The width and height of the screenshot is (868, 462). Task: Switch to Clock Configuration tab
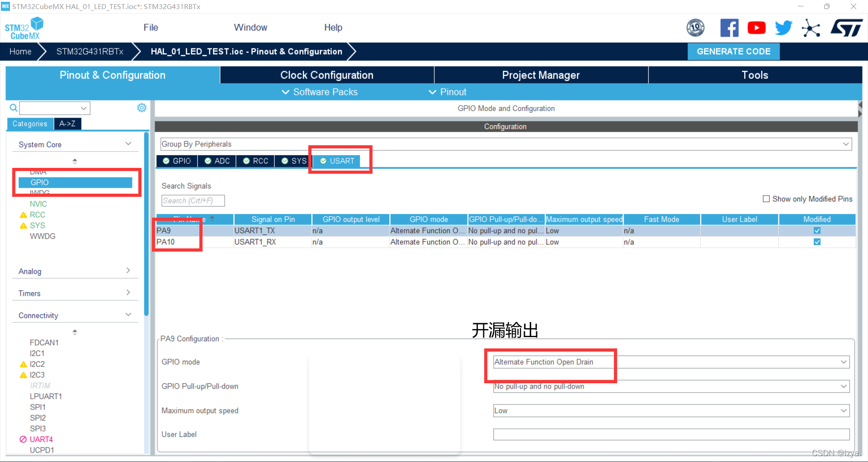327,75
